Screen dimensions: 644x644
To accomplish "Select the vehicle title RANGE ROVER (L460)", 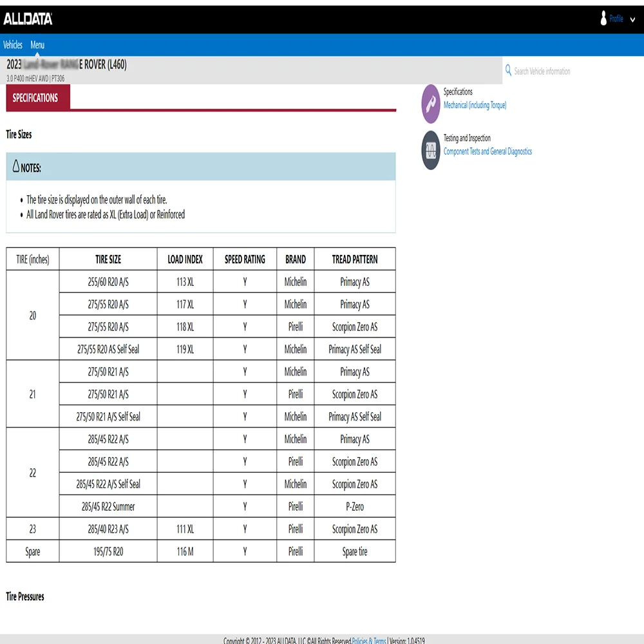I will [x=66, y=64].
